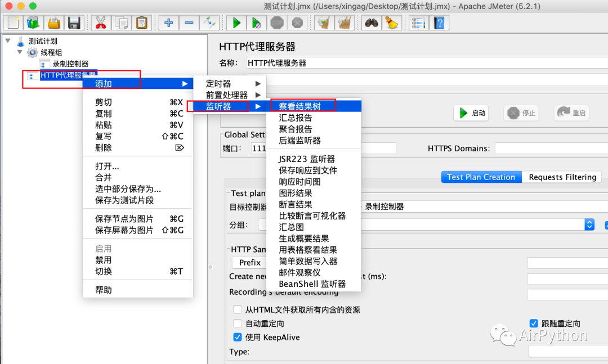Click the Stop sign toolbar icon
This screenshot has height=364, width=608.
(277, 23)
